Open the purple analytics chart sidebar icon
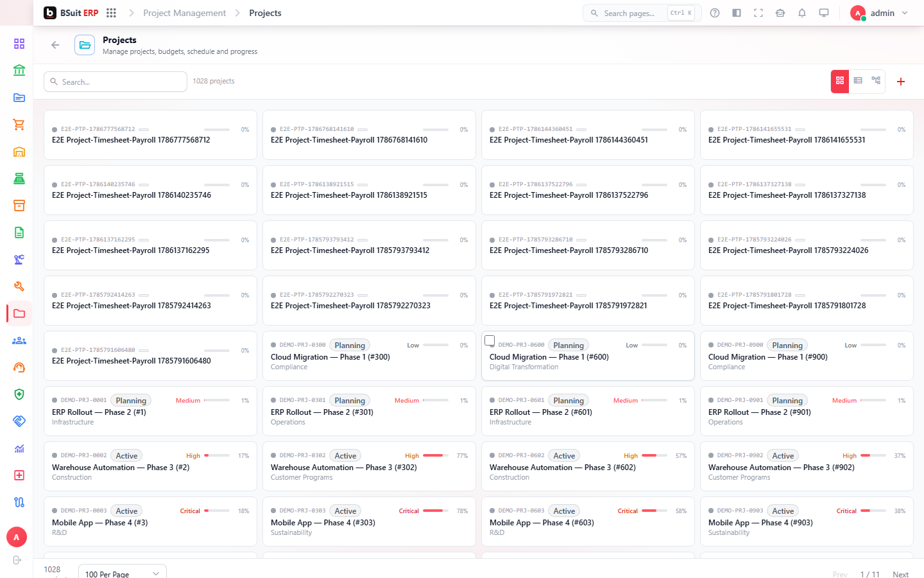The height and width of the screenshot is (578, 924). pos(19,448)
